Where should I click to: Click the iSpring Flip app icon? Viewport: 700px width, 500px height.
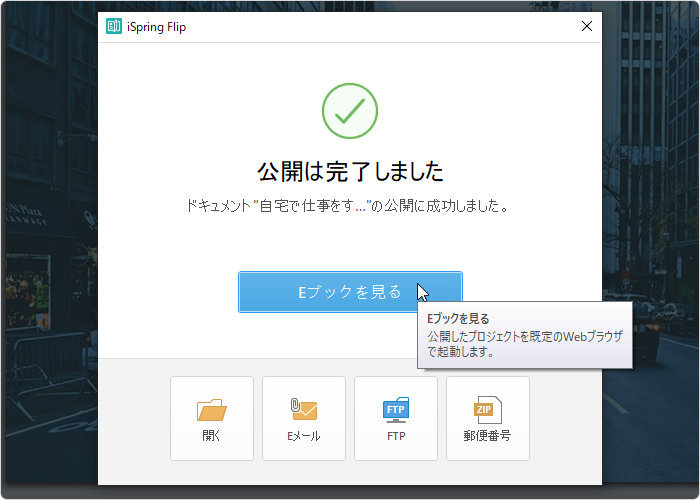click(114, 27)
